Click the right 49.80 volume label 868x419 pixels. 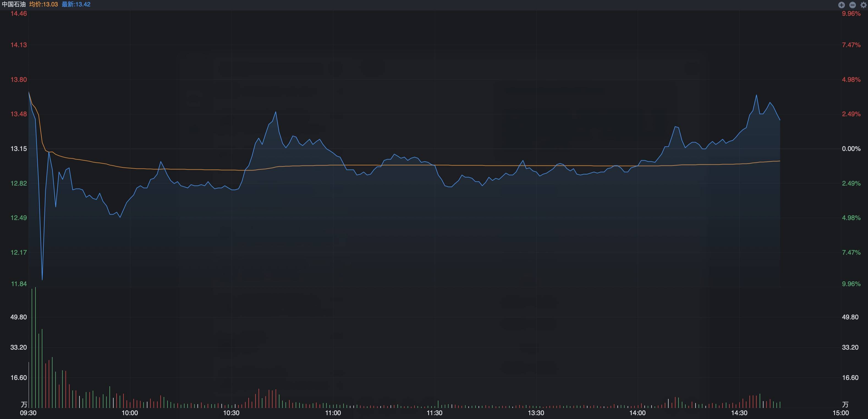pyautogui.click(x=850, y=317)
